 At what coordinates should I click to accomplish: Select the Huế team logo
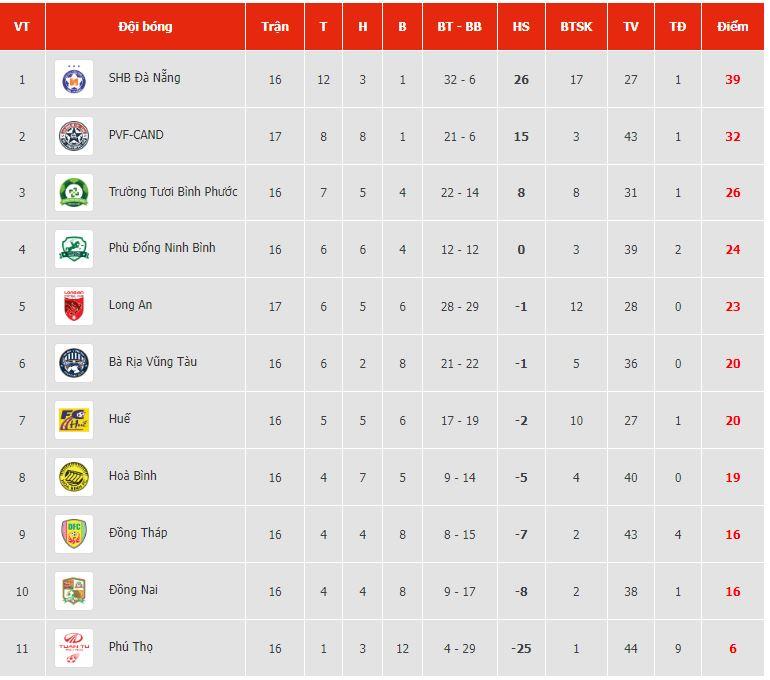click(x=74, y=420)
